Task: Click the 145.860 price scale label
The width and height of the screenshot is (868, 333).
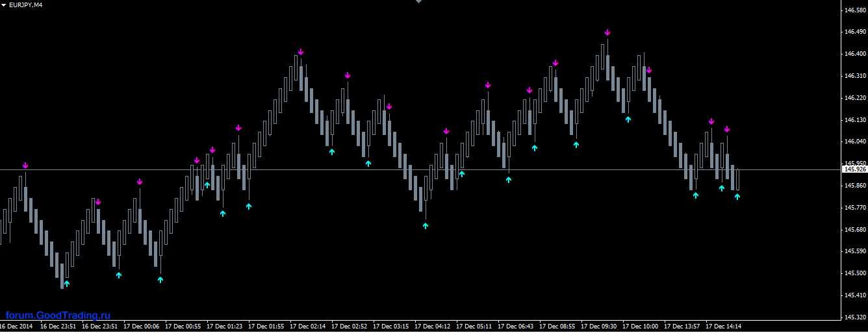Action: pos(854,186)
